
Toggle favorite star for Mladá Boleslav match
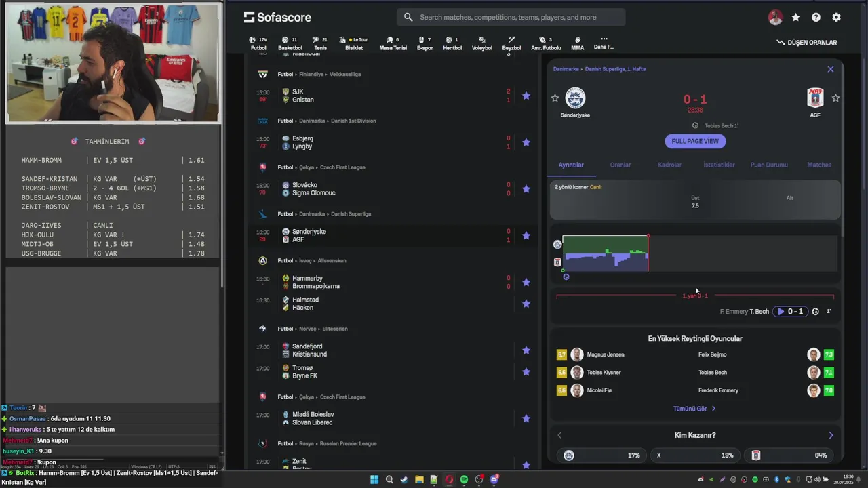[526, 418]
